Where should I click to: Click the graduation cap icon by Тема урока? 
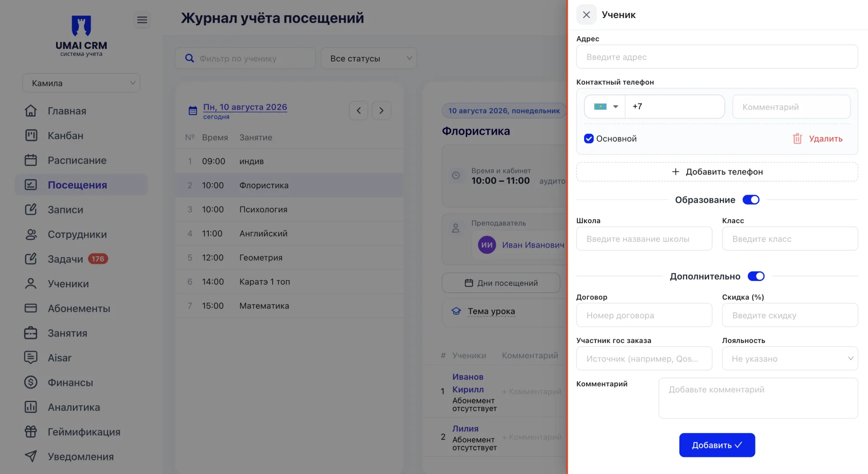[x=456, y=311]
